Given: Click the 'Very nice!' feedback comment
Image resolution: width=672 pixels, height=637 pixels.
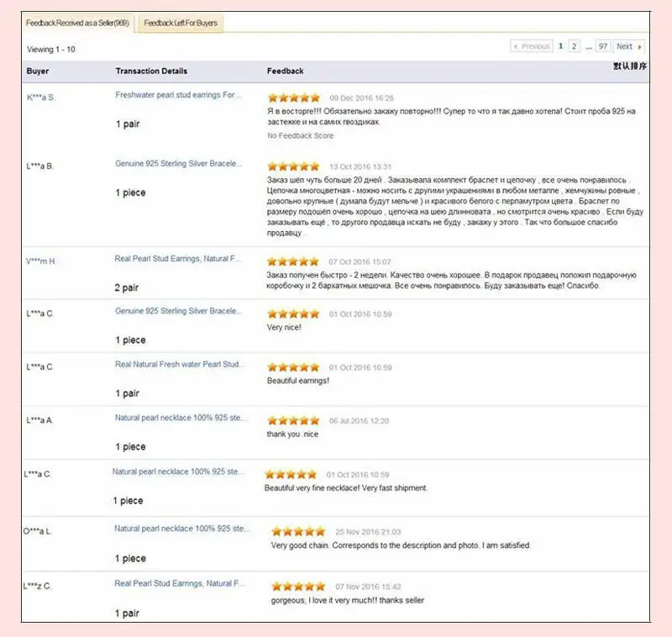Looking at the screenshot, I should [x=284, y=328].
